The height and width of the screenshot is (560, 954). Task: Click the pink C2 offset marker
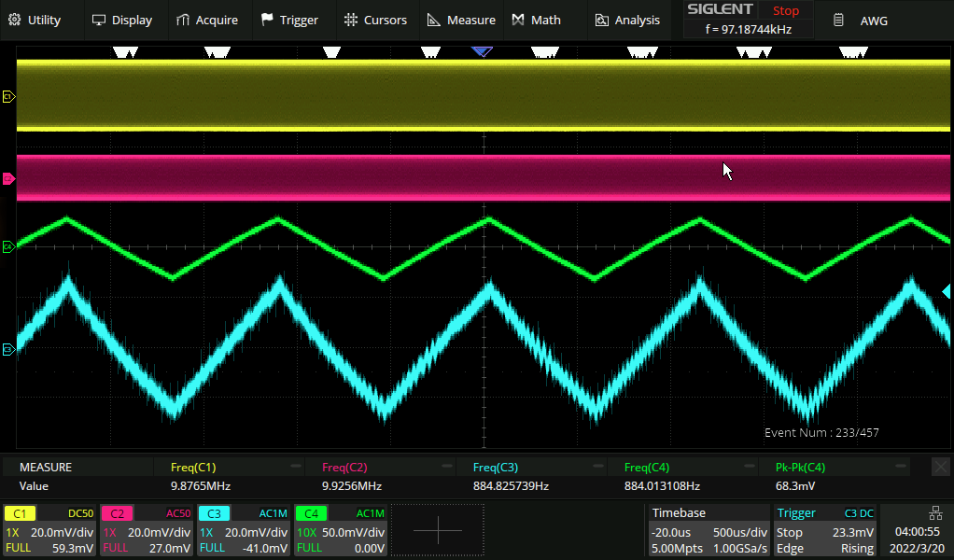[8, 177]
